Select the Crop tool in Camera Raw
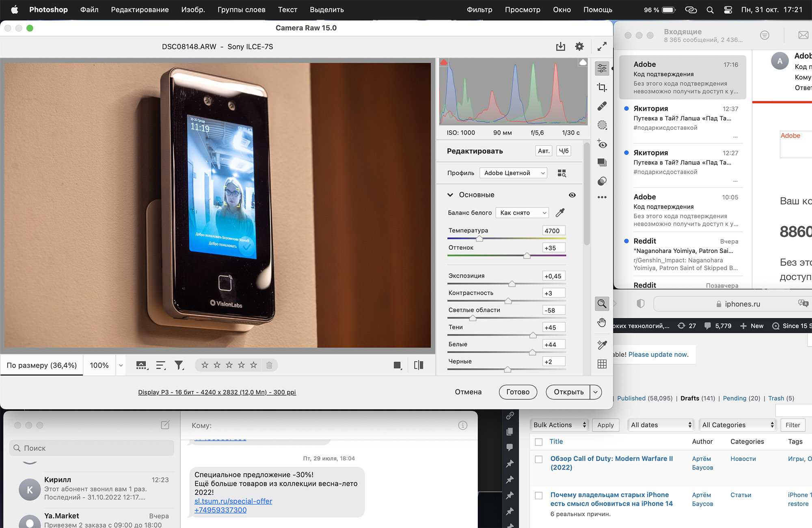Viewport: 812px width, 528px height. [x=602, y=87]
